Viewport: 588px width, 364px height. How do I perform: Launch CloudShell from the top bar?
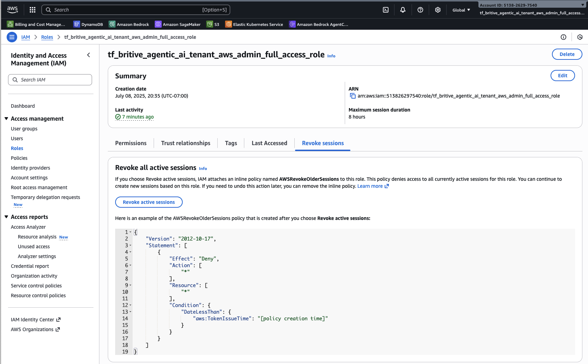click(386, 10)
